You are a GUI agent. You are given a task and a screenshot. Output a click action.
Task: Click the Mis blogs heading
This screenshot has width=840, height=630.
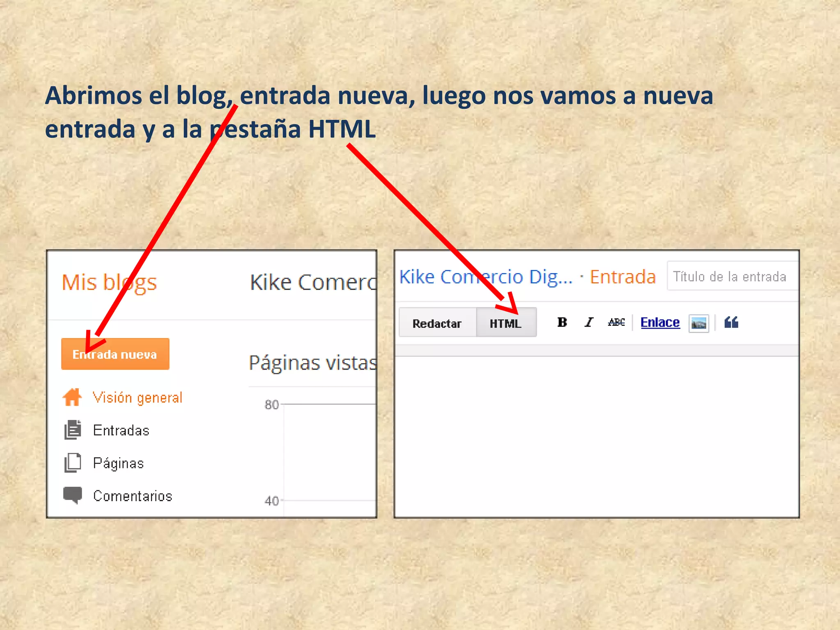109,283
